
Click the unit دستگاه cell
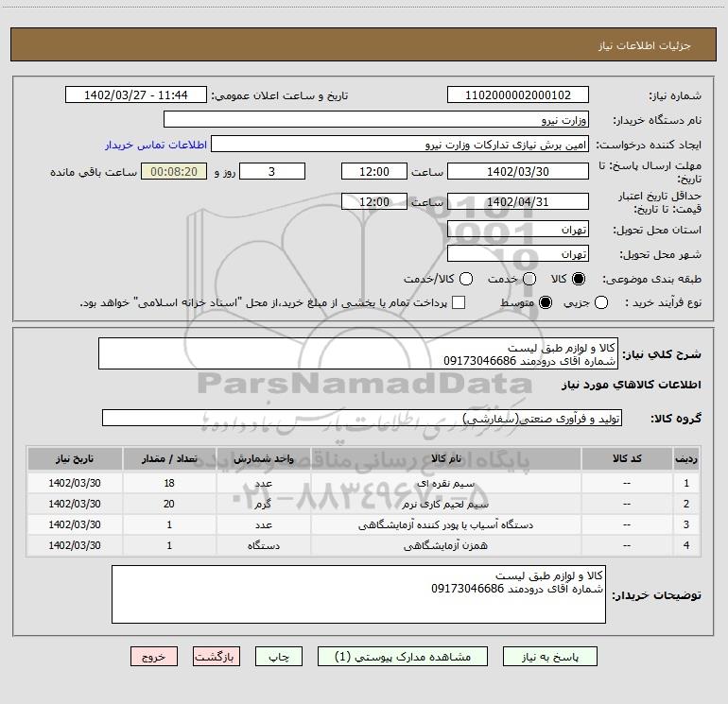click(263, 545)
